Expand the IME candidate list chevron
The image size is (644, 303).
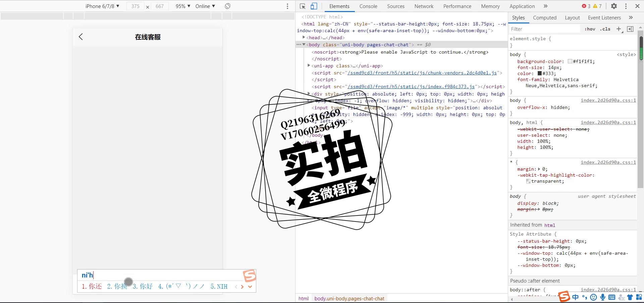(x=250, y=287)
